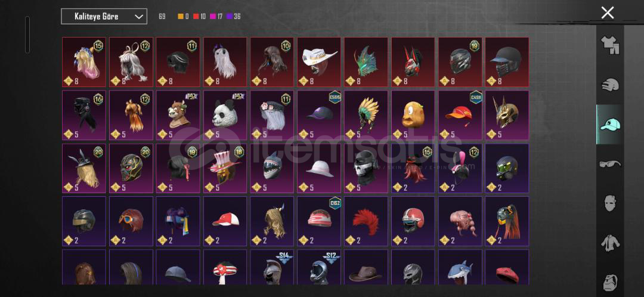
Task: Select the helmet category sidebar icon
Action: click(x=609, y=85)
